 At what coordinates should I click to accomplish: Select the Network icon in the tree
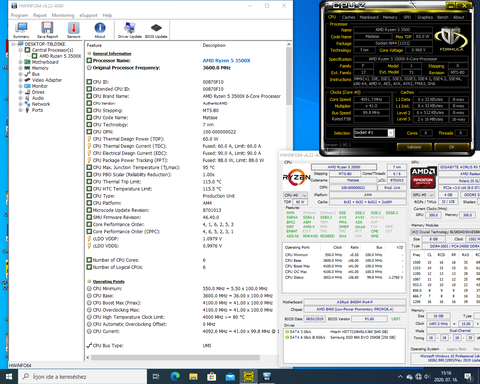27,104
